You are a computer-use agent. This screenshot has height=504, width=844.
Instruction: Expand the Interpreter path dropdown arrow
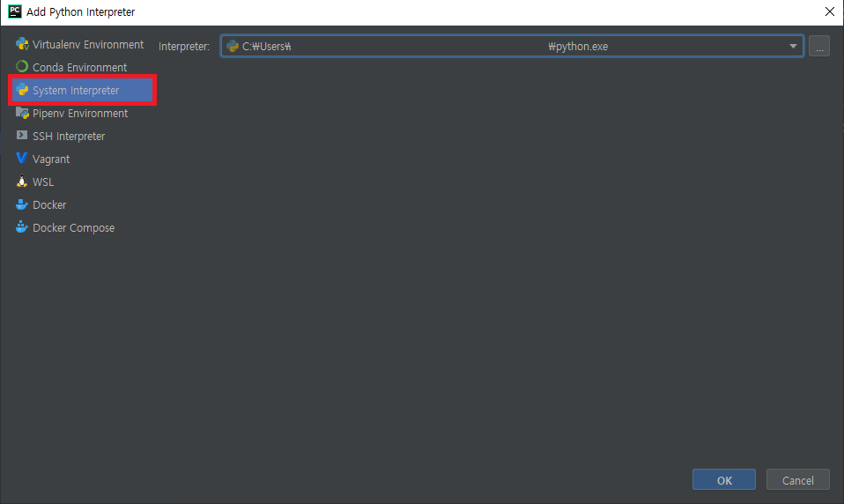click(x=793, y=47)
